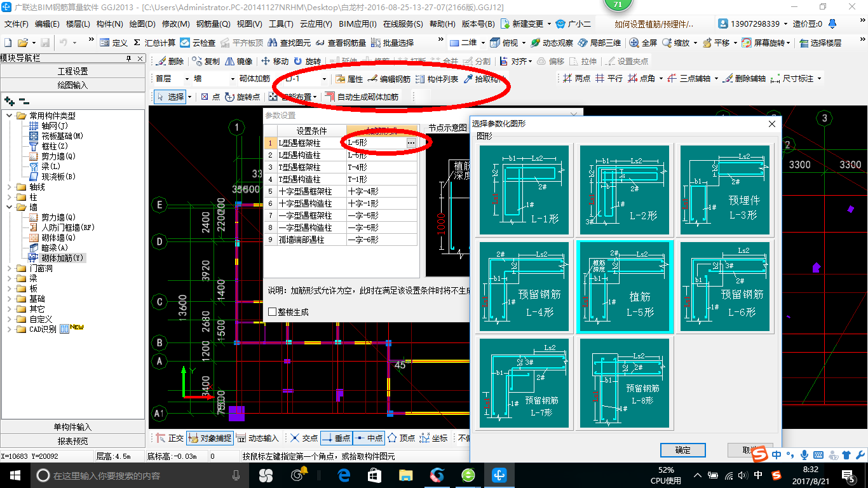The image size is (868, 488).
Task: Toggle 交点 intersection snap
Action: 304,438
